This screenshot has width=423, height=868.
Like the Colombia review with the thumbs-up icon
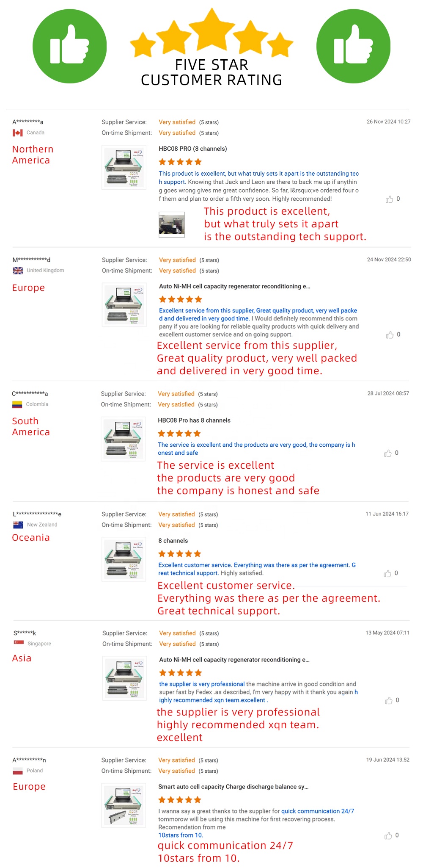[388, 453]
